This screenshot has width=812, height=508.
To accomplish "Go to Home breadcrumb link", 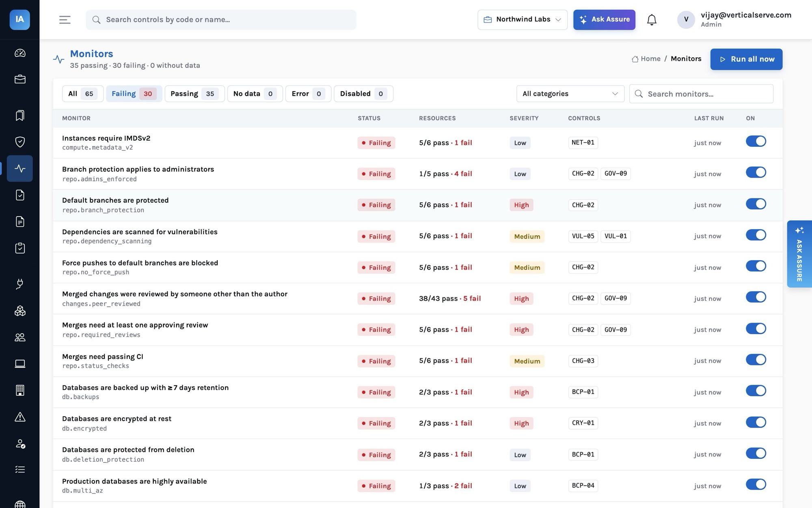I will tap(646, 59).
